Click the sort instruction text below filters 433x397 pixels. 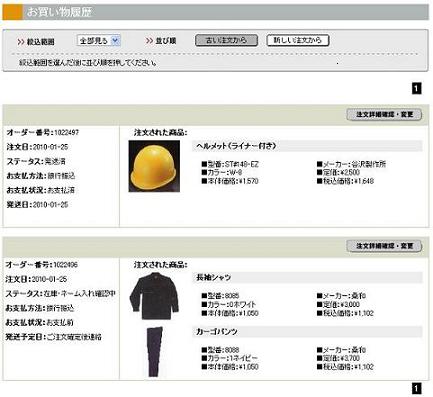[88, 62]
